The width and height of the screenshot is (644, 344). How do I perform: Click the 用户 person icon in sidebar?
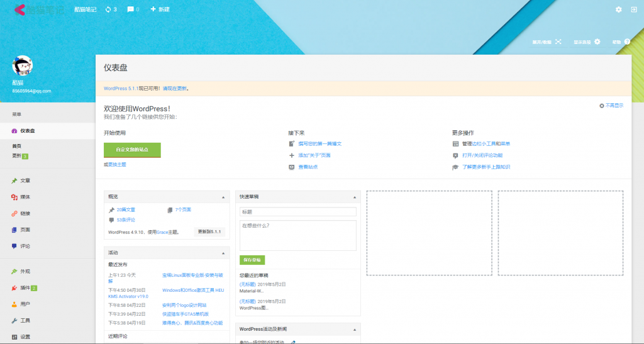pos(14,304)
